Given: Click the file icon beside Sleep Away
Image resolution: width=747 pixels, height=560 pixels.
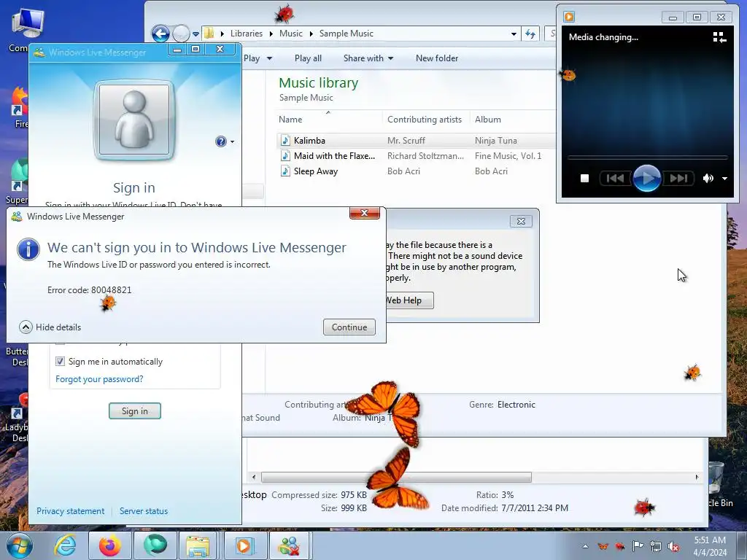Looking at the screenshot, I should (285, 171).
